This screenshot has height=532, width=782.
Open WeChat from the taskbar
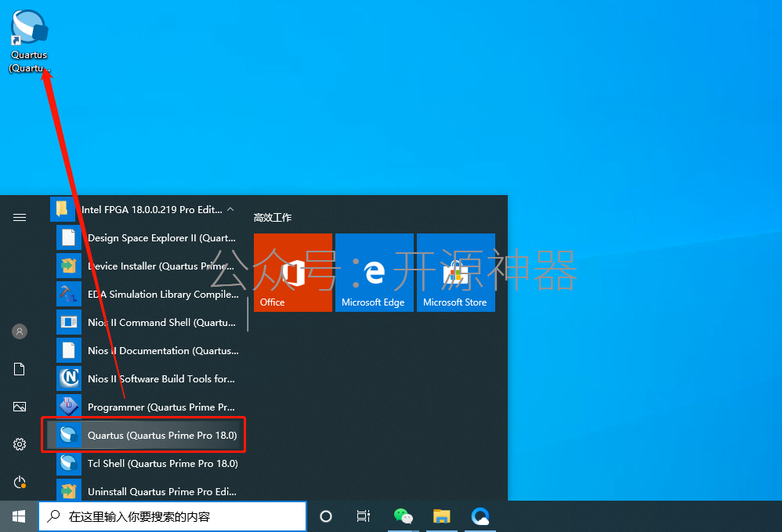[403, 516]
